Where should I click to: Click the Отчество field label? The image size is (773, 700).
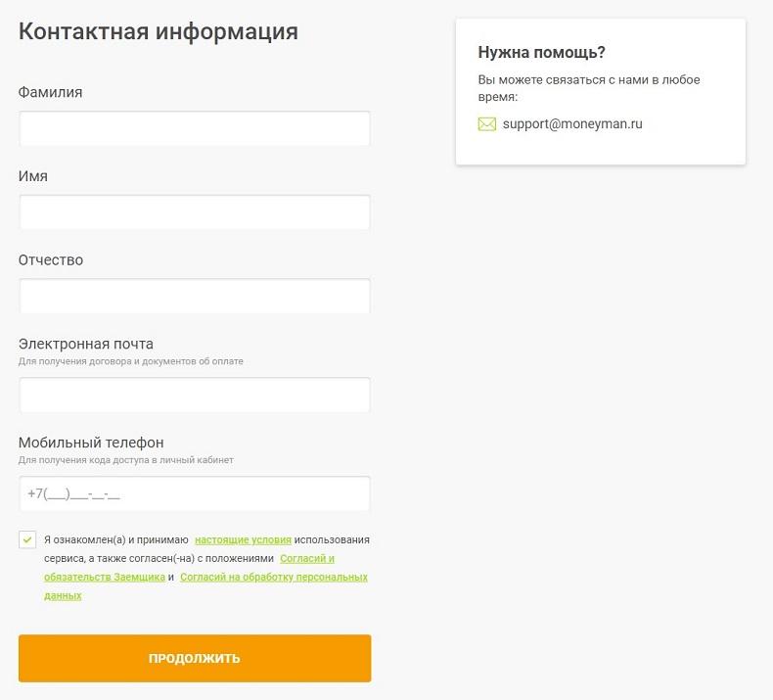click(x=51, y=260)
